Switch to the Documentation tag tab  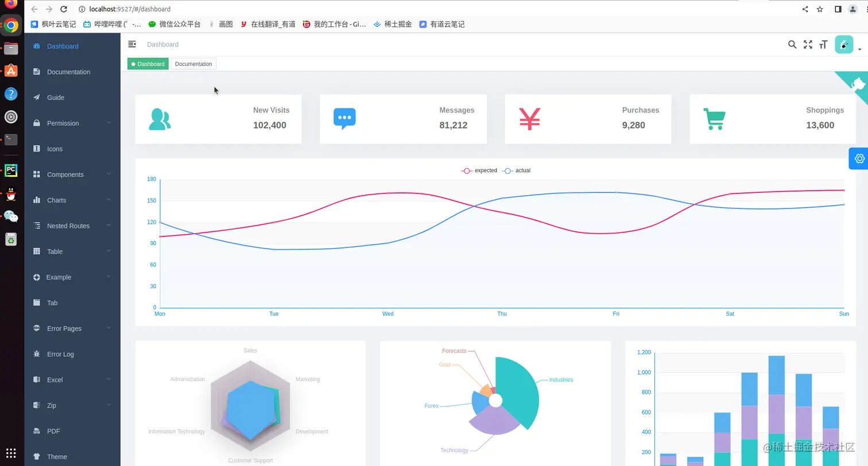tap(193, 64)
